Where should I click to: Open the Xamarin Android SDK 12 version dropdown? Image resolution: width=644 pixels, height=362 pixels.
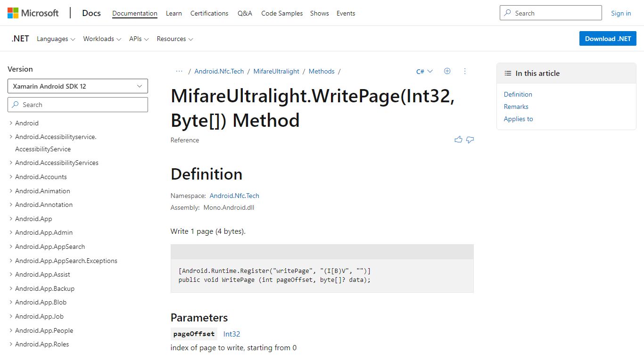pyautogui.click(x=78, y=86)
